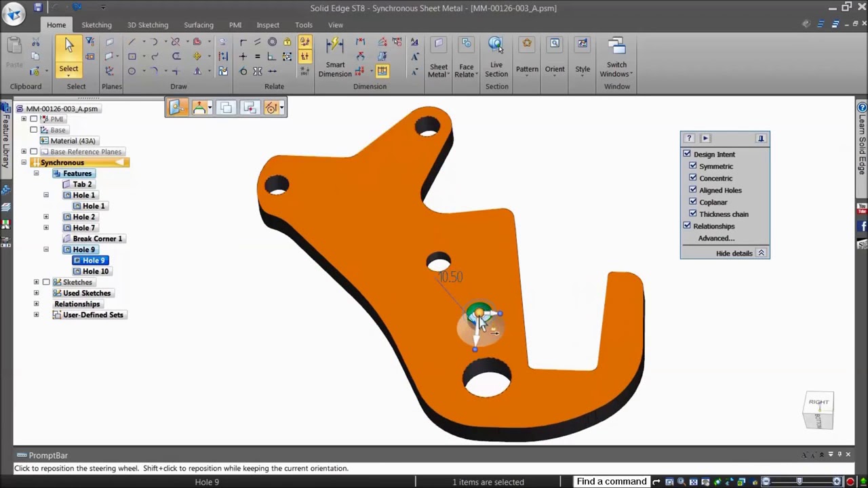Open the Live Section tool

[x=496, y=58]
